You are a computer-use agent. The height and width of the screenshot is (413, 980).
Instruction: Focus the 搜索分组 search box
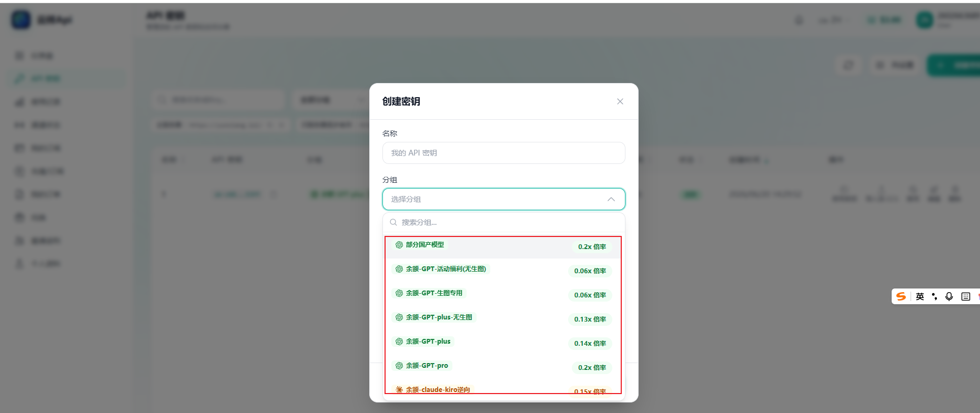coord(503,222)
